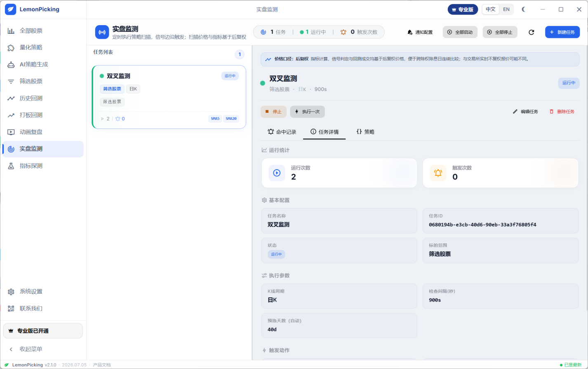Open AI策略生成 from the sidebar
Viewport: 588px width, 369px height.
click(x=43, y=64)
